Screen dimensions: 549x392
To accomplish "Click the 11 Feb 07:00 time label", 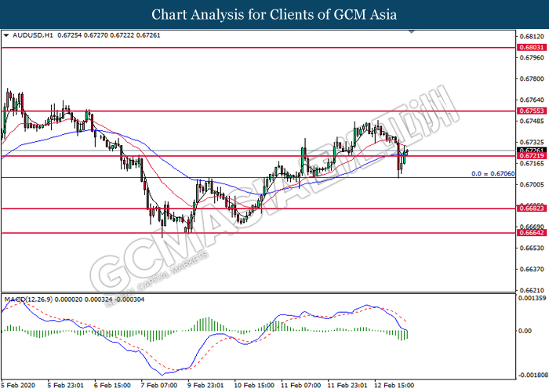I will (300, 386).
